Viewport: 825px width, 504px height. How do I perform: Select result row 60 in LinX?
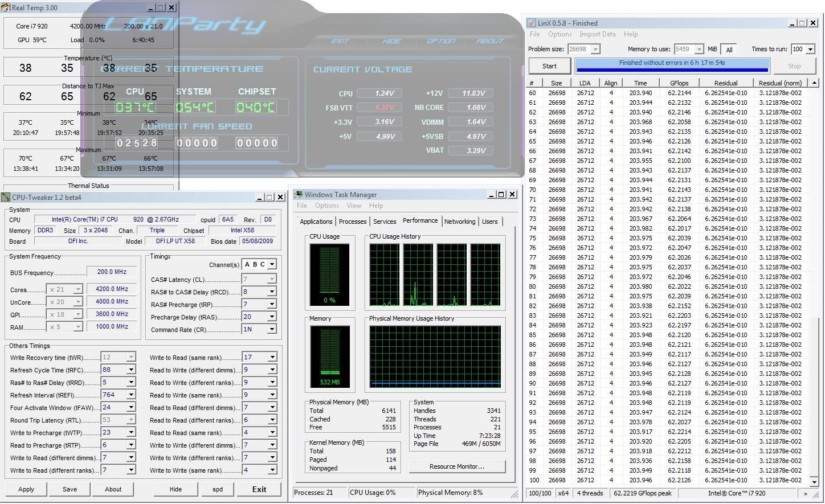668,93
